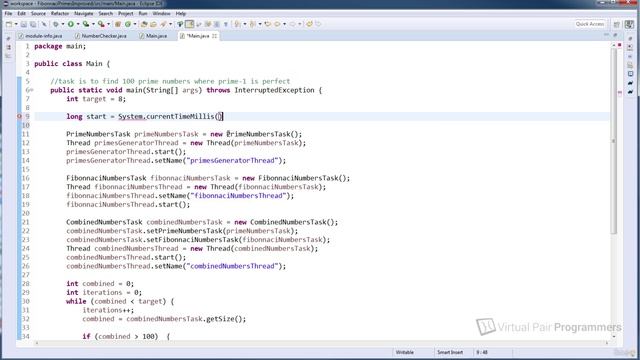Click the New Java Class icon
The width and height of the screenshot is (640, 360).
coord(128,24)
